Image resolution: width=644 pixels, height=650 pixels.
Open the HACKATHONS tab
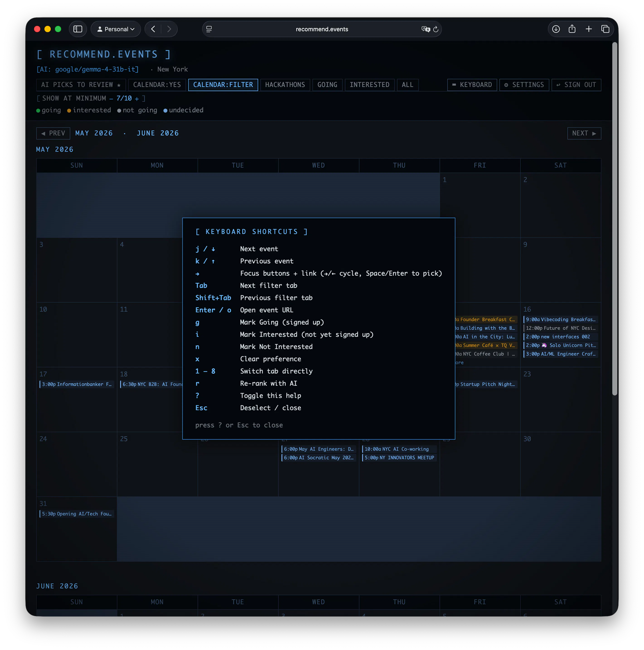[285, 85]
